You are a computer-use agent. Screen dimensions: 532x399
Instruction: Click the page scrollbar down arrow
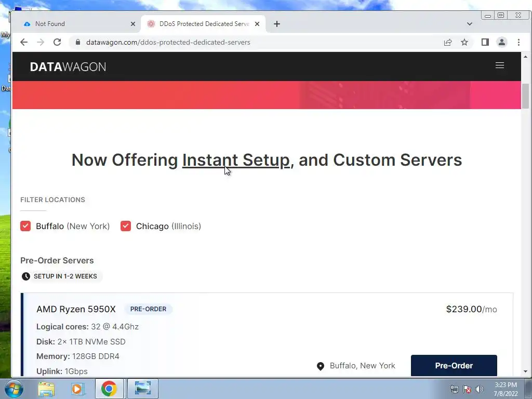pos(526,371)
